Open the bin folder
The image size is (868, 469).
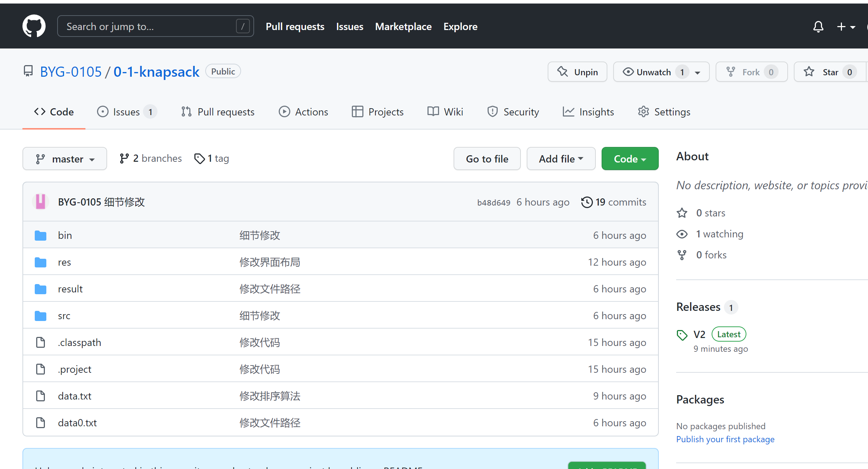tap(65, 235)
